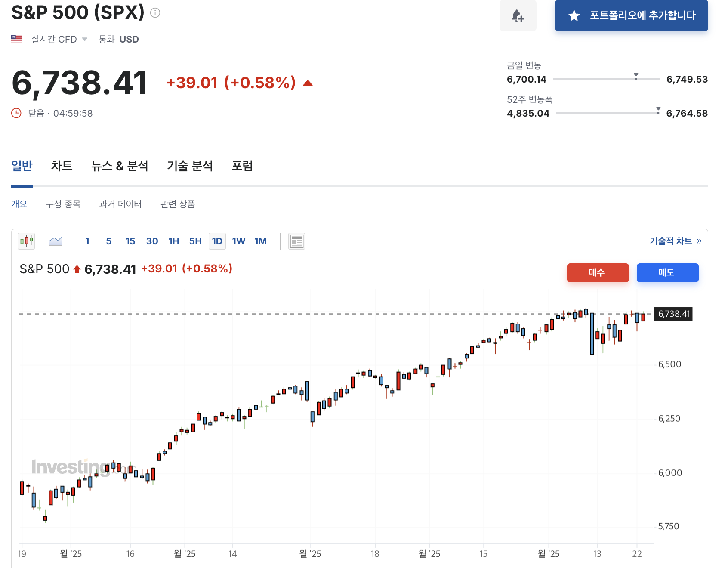Viewport: 728px width, 568px height.
Task: Select the candlestick chart type icon
Action: [x=26, y=241]
